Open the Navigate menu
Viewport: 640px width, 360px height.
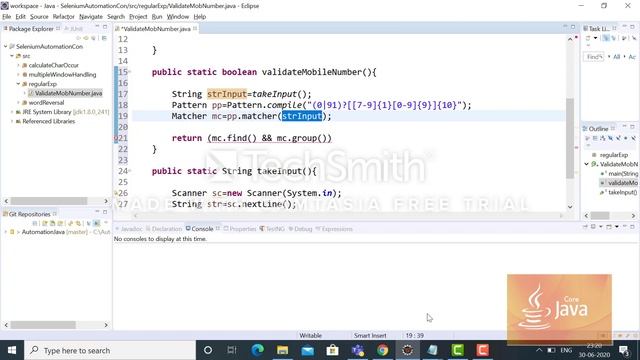[91, 17]
